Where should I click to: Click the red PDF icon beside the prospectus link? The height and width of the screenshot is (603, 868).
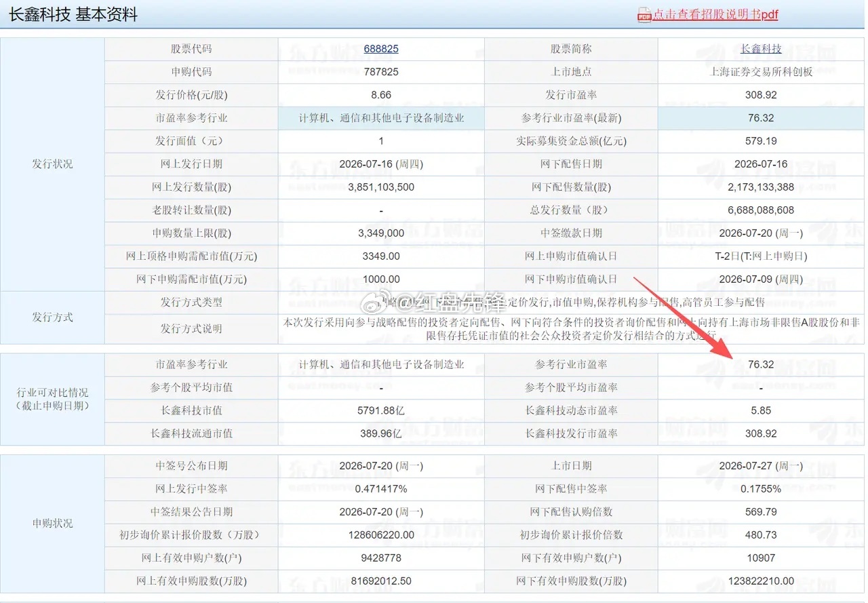(x=644, y=15)
